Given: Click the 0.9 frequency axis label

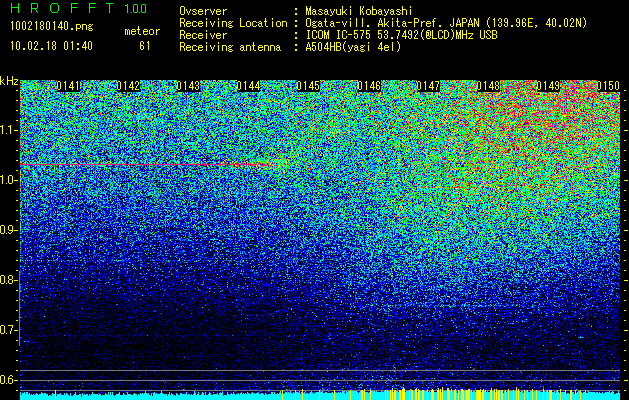Looking at the screenshot, I should (8, 230).
